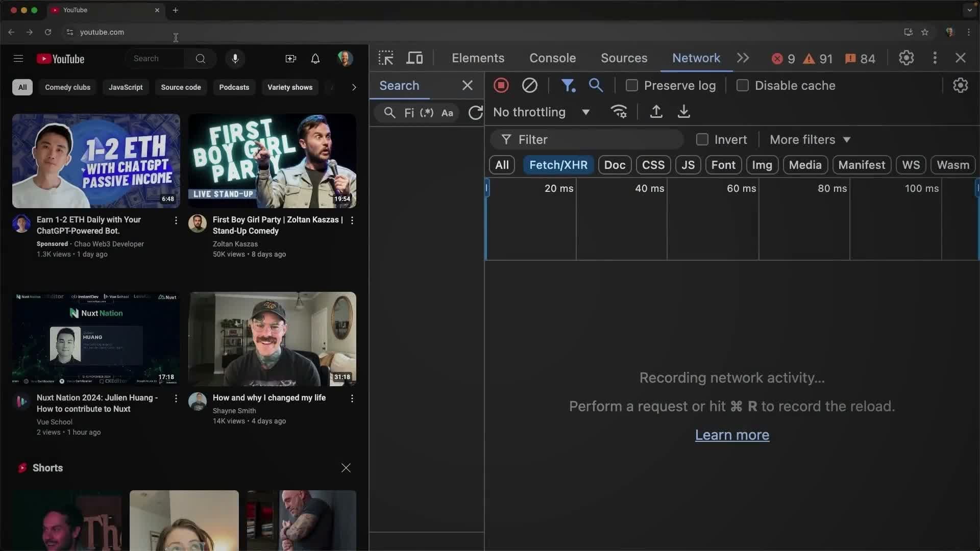Expand the More filters dropdown

[810, 140]
